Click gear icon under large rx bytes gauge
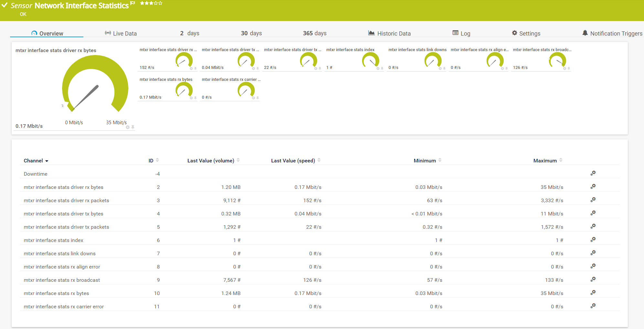The image size is (644, 329). 128,127
